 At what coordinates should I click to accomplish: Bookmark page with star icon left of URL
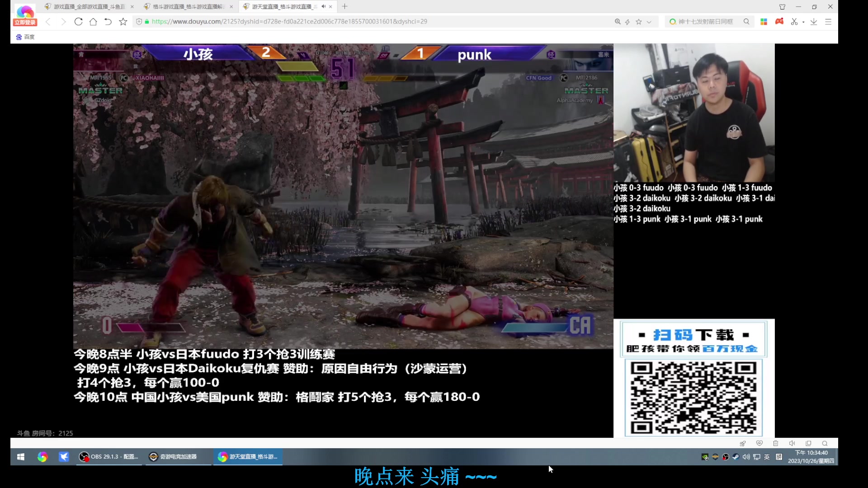123,22
